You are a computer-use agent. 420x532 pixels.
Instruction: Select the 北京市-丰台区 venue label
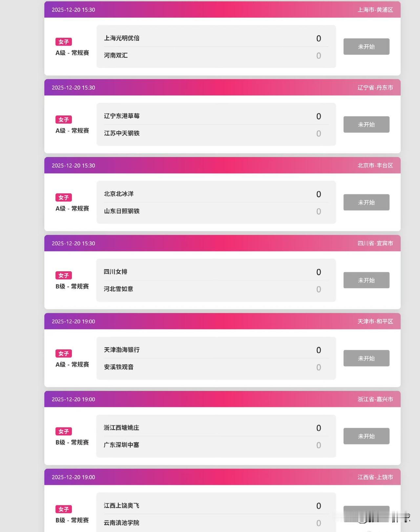(x=375, y=166)
